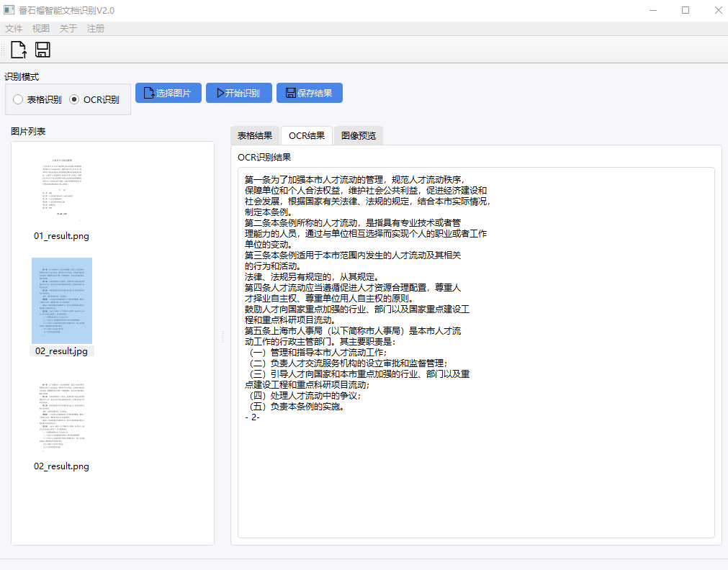Switch to the 图像预览 tab

[359, 135]
